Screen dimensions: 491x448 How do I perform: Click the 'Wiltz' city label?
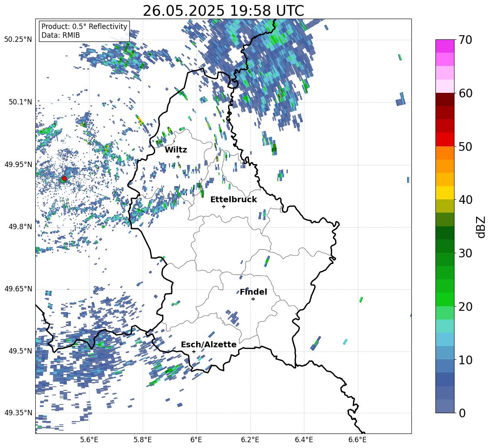(176, 150)
